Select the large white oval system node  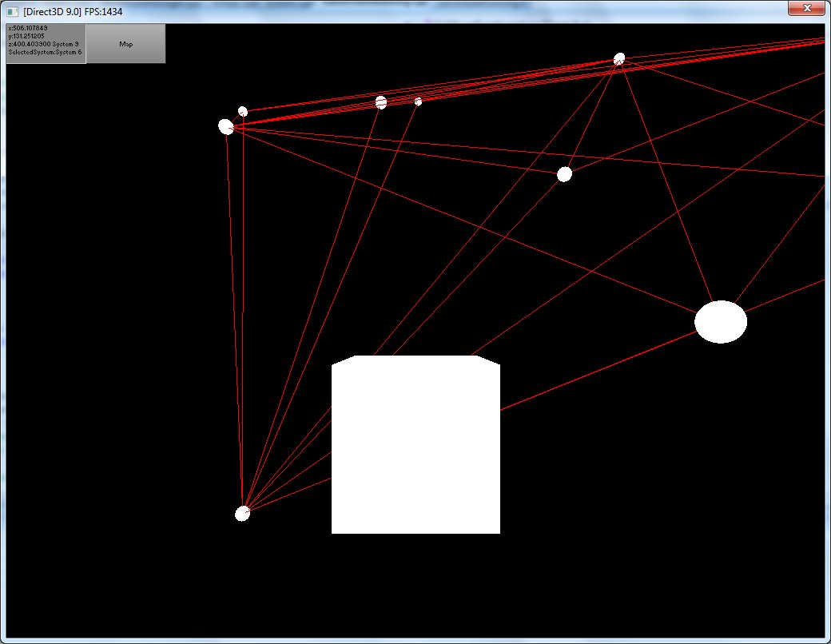pos(720,322)
